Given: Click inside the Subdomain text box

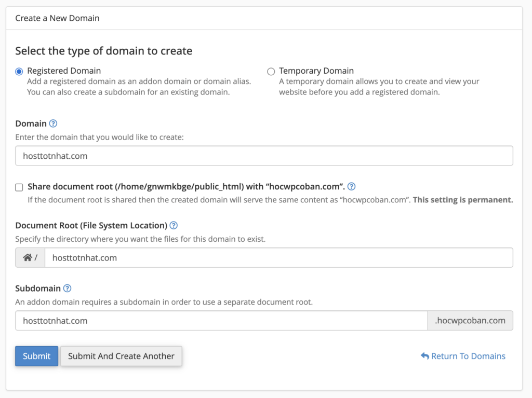Looking at the screenshot, I should tap(221, 321).
